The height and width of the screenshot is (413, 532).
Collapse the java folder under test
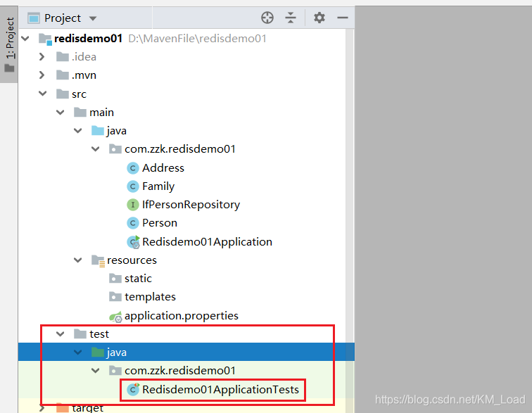tap(78, 352)
